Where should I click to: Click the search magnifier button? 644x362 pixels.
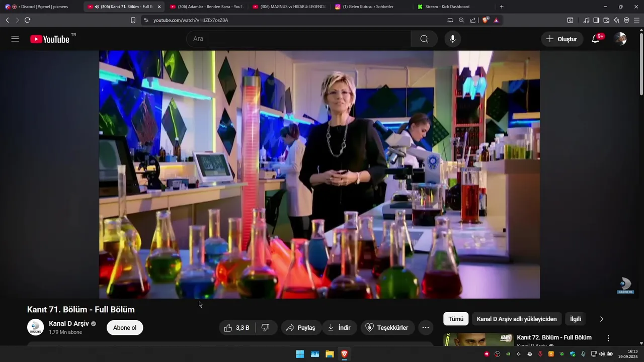[424, 39]
